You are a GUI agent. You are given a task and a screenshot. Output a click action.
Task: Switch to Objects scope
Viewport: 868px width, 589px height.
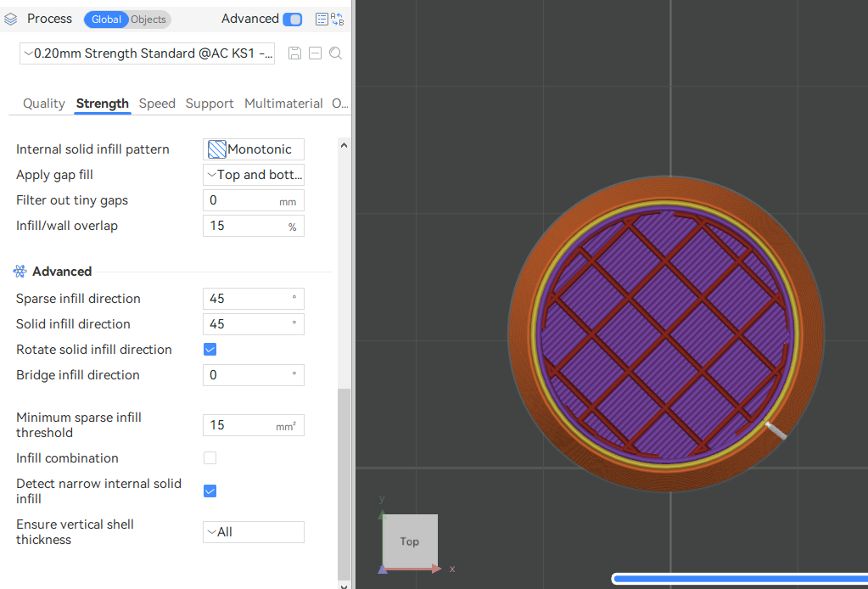tap(148, 20)
